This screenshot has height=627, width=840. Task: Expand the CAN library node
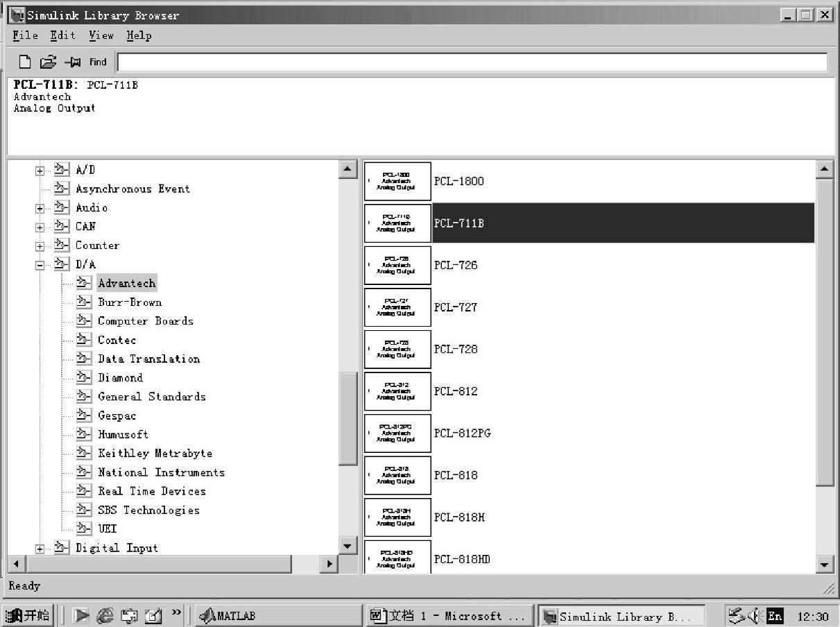tap(40, 227)
